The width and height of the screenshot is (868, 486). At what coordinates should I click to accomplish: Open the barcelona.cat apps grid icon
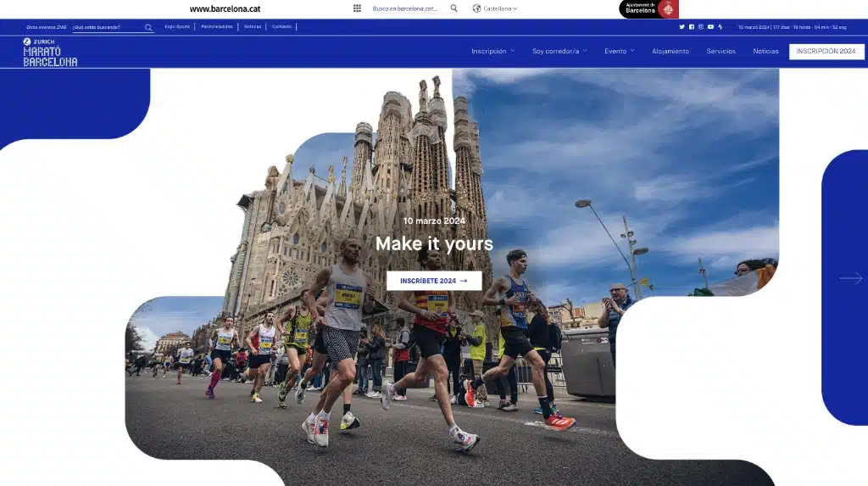coord(357,8)
